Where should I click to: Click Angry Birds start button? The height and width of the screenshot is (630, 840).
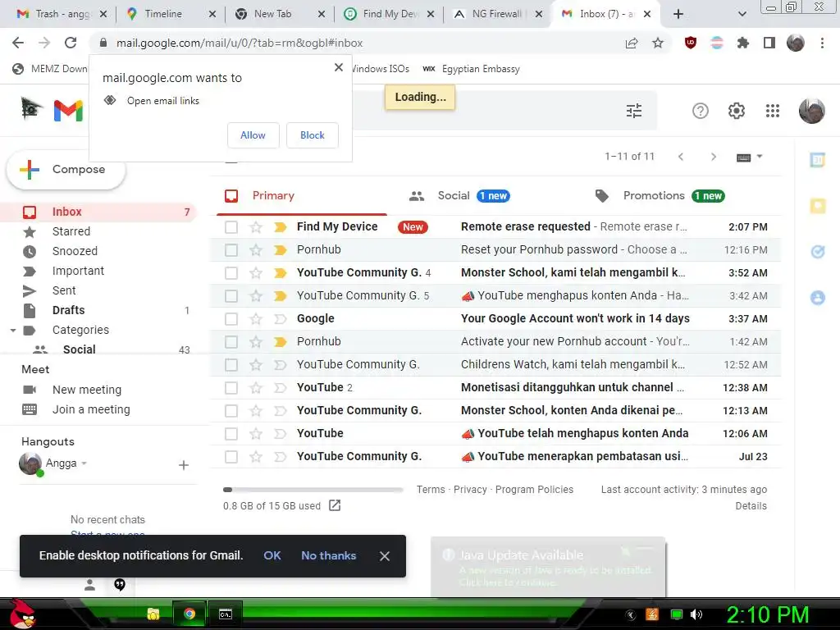point(21,614)
